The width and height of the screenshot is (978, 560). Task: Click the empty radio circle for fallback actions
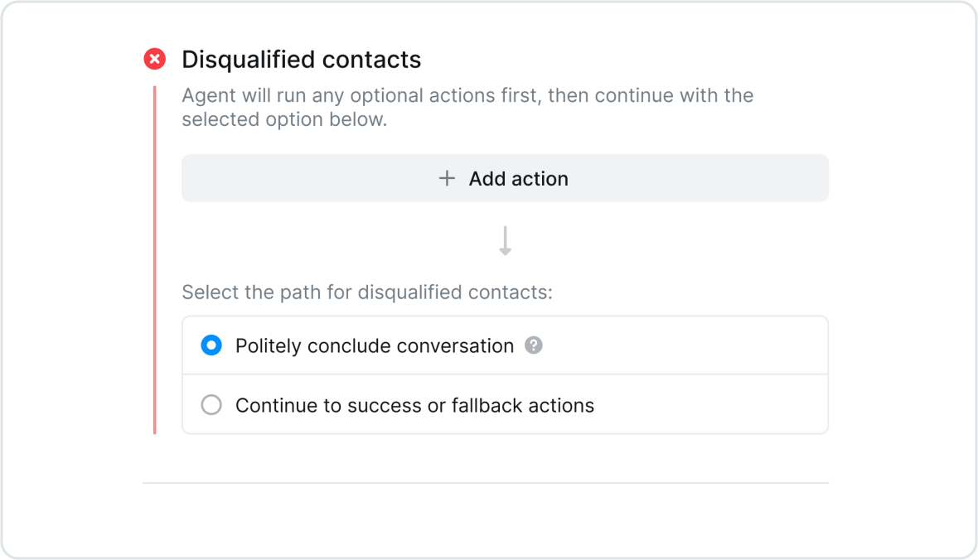click(211, 405)
